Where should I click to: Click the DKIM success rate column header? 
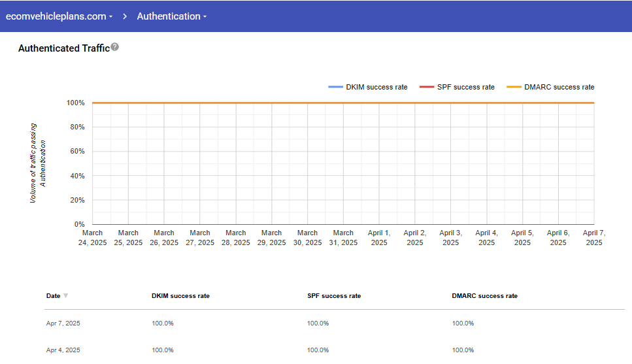pos(180,296)
